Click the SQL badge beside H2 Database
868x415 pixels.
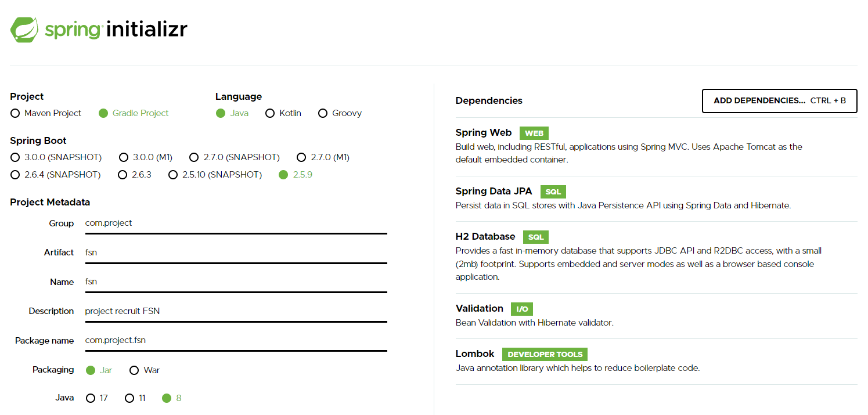pyautogui.click(x=535, y=237)
